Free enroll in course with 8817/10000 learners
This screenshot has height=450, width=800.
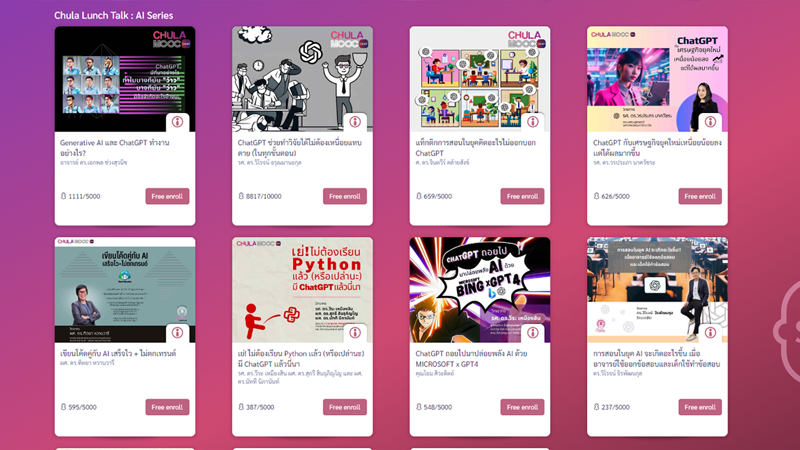[344, 196]
